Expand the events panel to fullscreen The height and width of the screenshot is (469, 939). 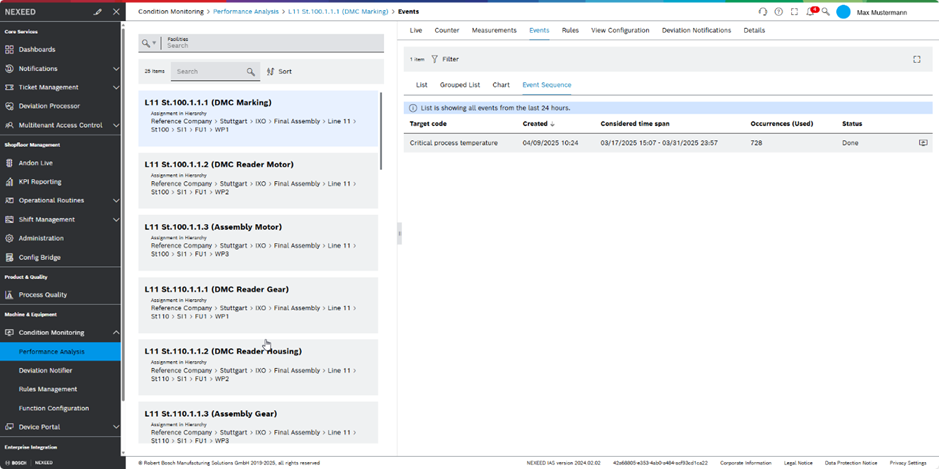pos(916,59)
